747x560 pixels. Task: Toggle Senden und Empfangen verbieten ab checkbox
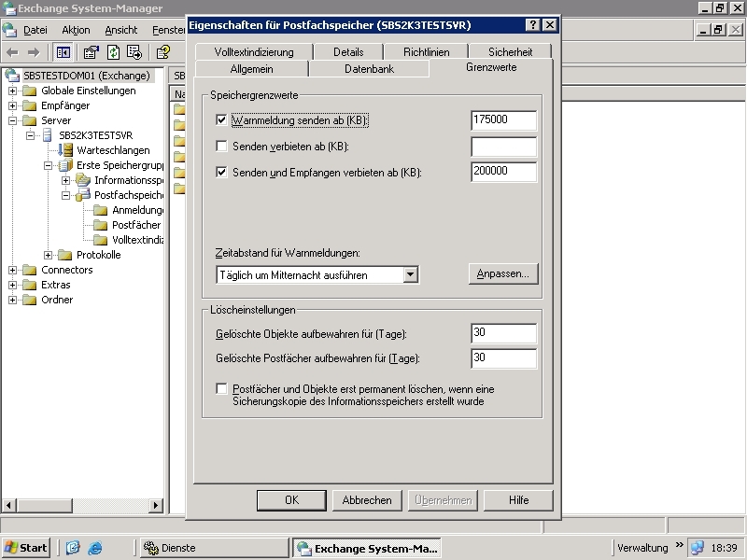pyautogui.click(x=221, y=172)
